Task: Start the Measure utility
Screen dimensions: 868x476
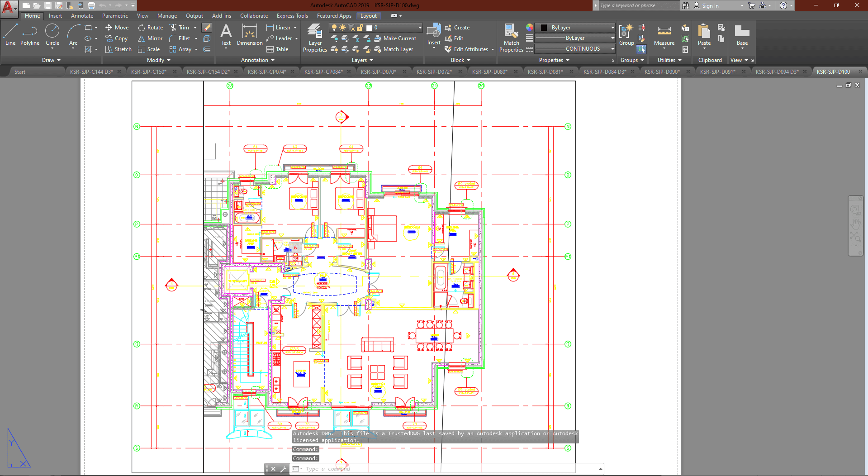Action: click(x=664, y=35)
